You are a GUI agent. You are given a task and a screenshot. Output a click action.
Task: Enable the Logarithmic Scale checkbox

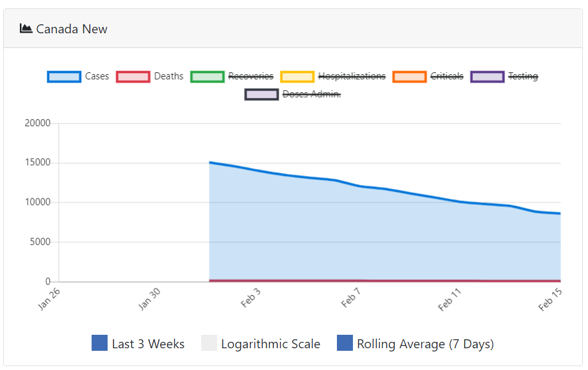tap(209, 343)
